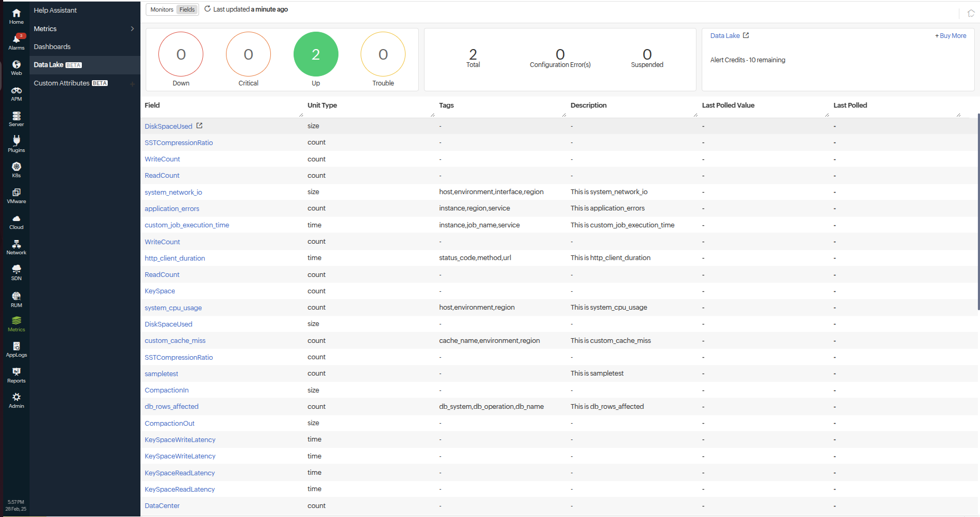Click the green Up status circle
Screen dimensions: 980x517
(x=316, y=54)
